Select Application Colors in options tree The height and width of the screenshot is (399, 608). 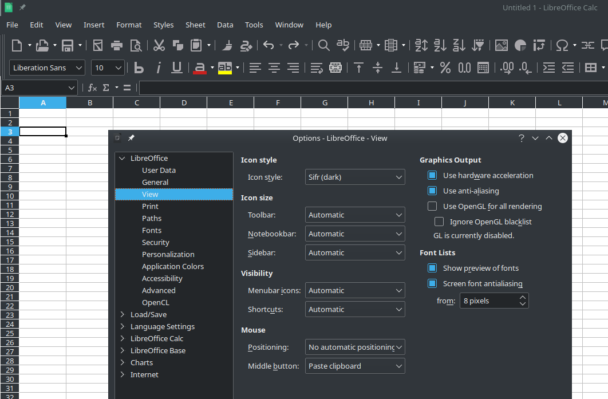point(173,266)
